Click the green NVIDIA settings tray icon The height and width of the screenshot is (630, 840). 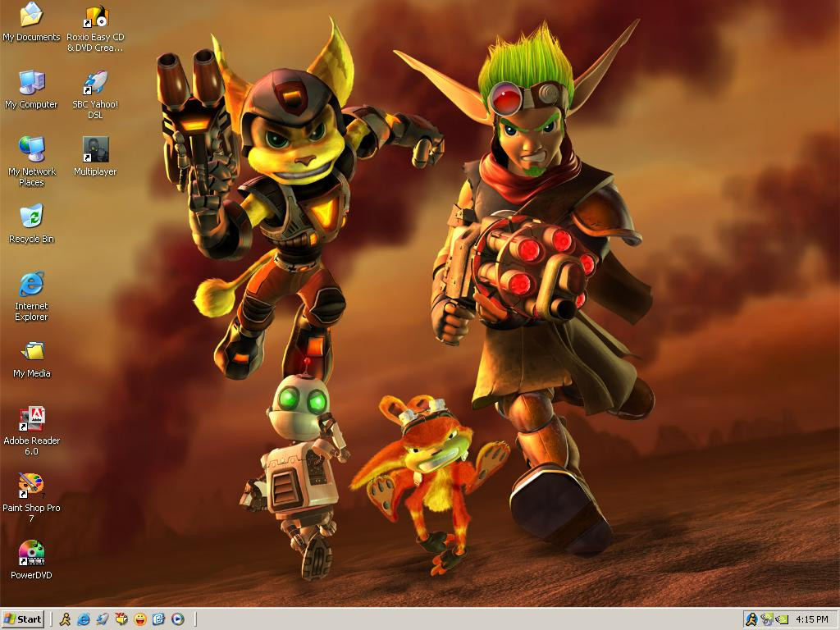pyautogui.click(x=782, y=620)
